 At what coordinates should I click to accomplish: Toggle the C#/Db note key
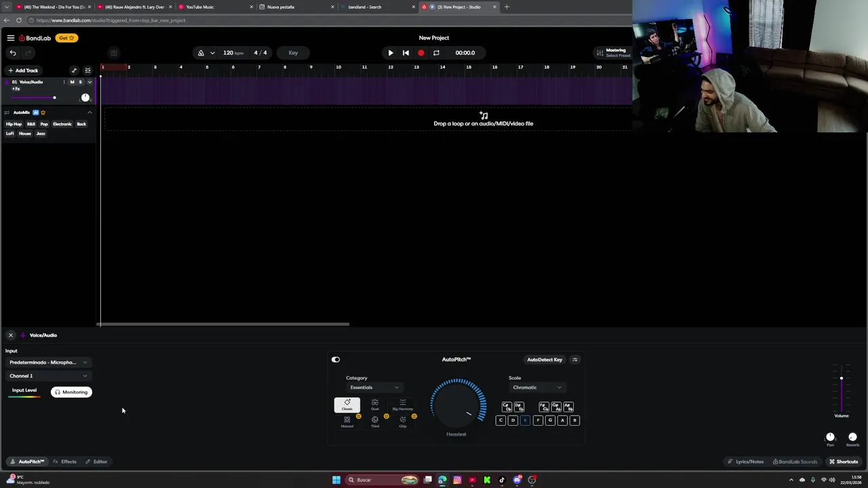507,407
